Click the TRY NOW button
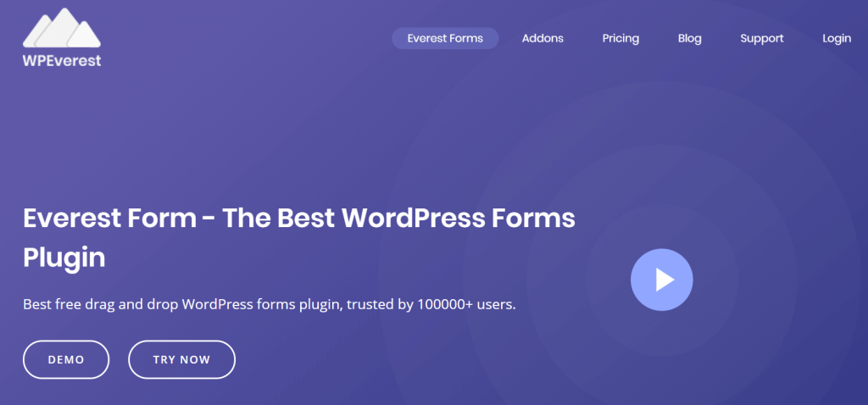Viewport: 868px width, 405px height. click(x=181, y=359)
